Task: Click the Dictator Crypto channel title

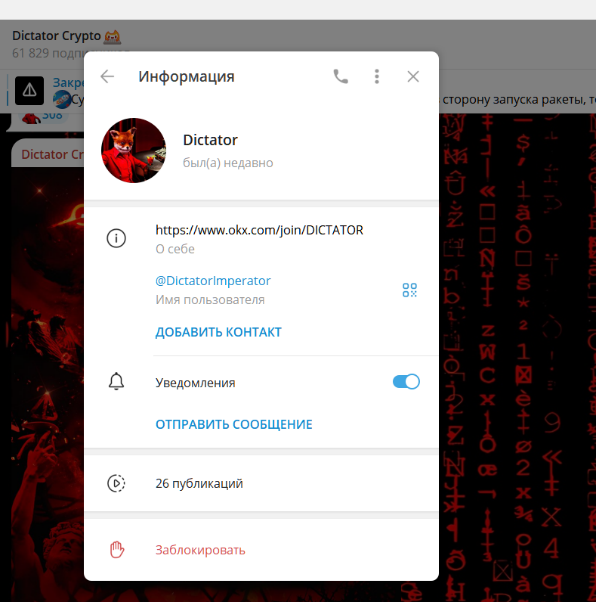Action: [56, 36]
